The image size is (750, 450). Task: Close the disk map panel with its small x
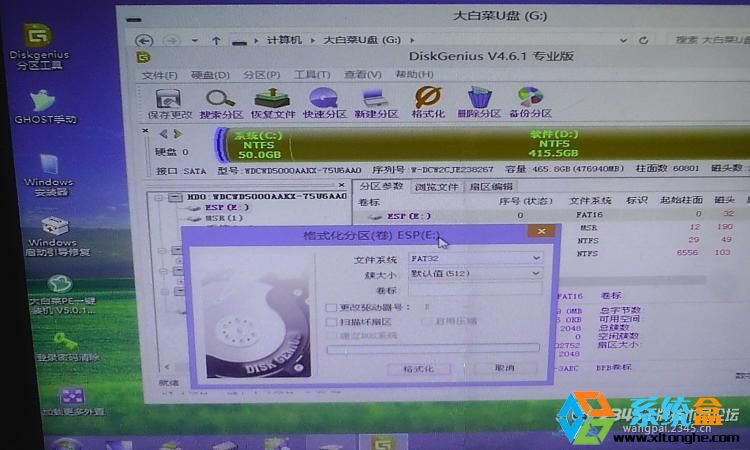[145, 131]
